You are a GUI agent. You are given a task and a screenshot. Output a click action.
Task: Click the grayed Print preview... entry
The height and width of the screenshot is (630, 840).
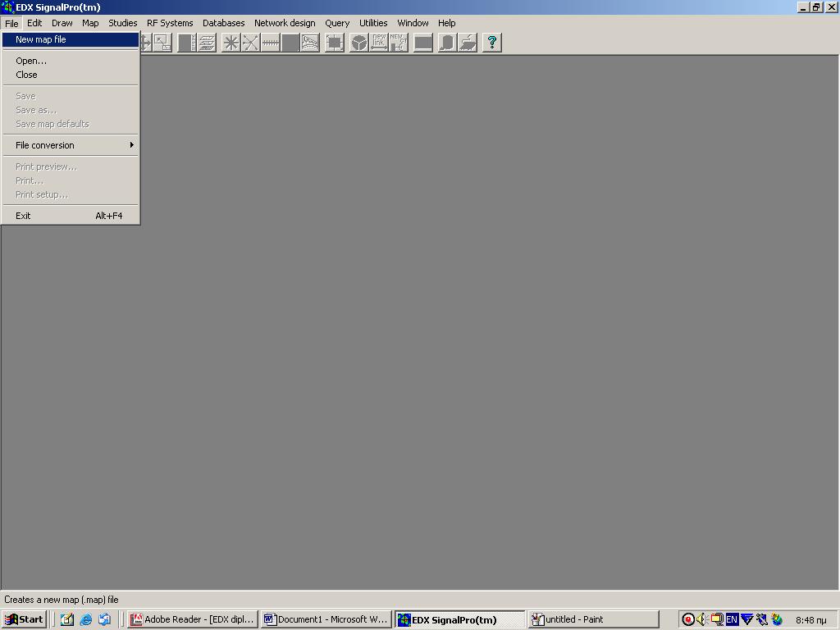(x=71, y=167)
